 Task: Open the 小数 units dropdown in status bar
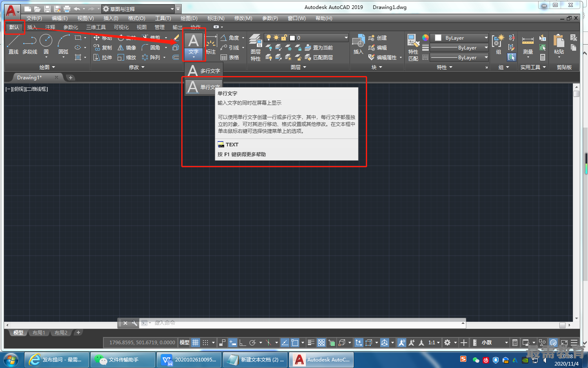(x=494, y=343)
